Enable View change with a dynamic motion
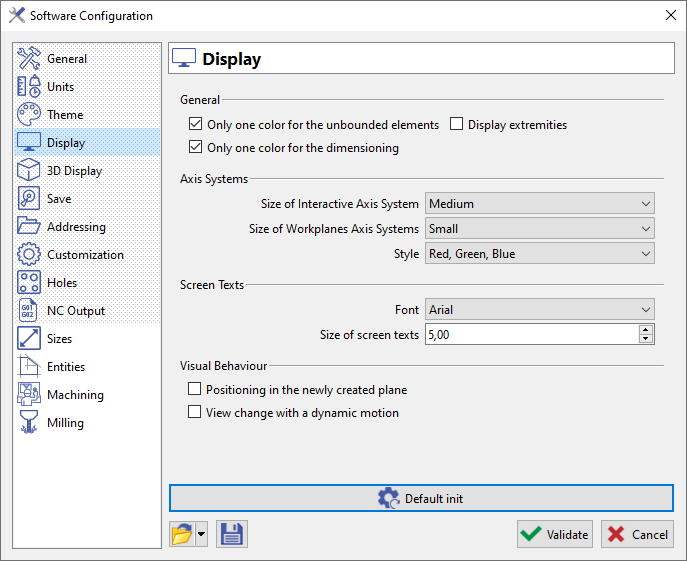 coord(195,412)
